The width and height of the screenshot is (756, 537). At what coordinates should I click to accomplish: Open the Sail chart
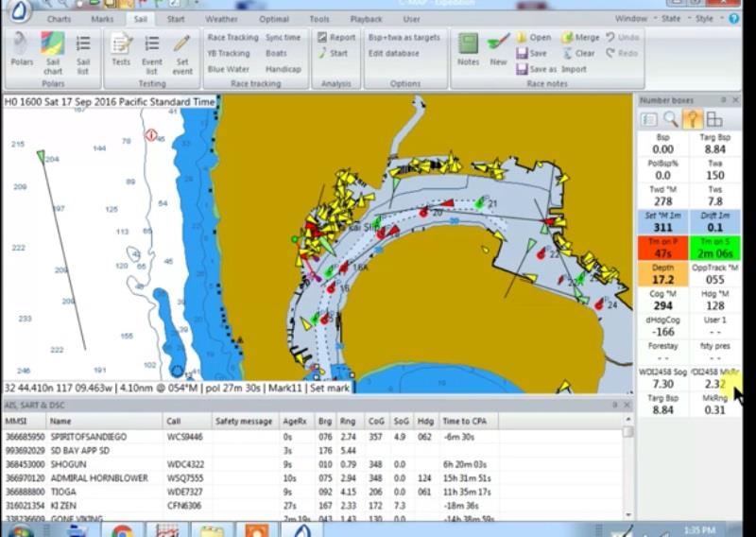point(53,53)
